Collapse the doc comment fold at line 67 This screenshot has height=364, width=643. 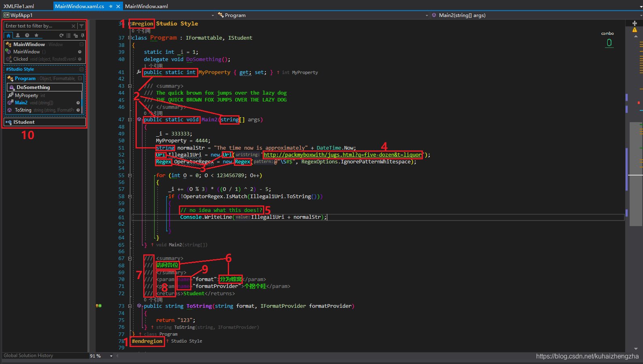tap(130, 258)
